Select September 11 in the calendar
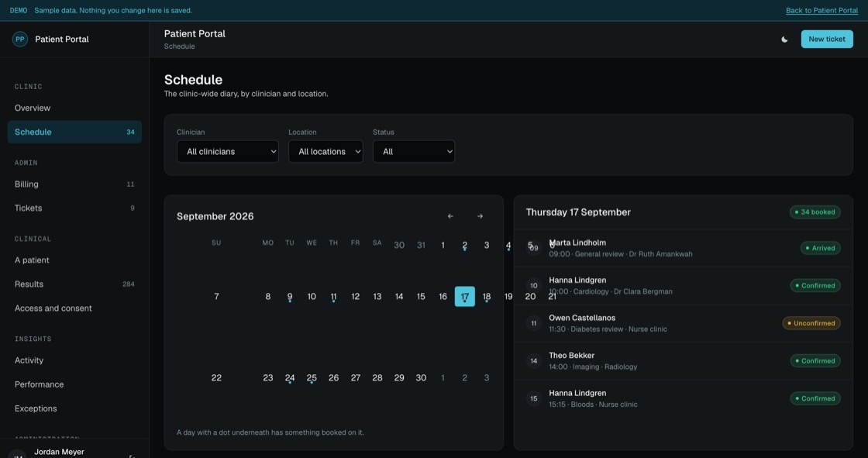The width and height of the screenshot is (868, 458). coord(333,297)
